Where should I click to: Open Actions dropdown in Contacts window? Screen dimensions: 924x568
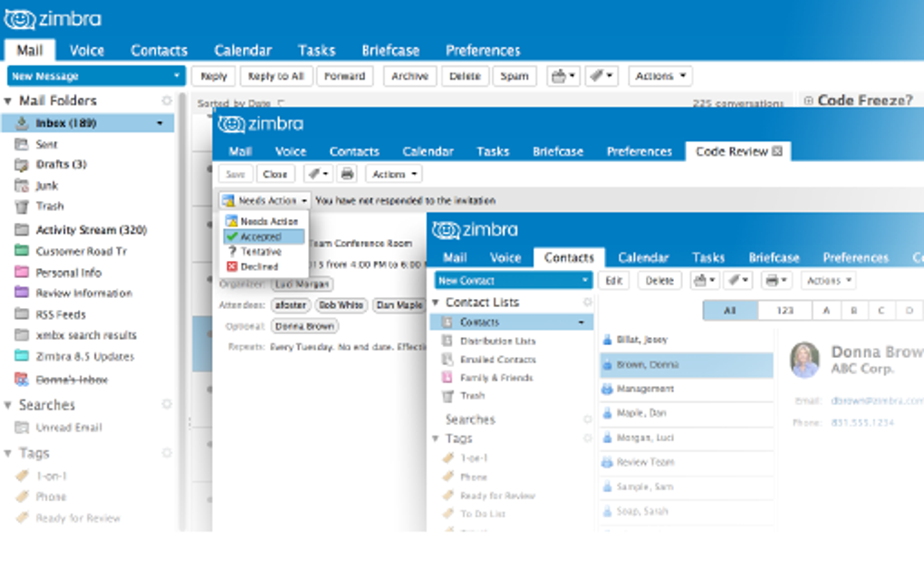click(x=829, y=281)
